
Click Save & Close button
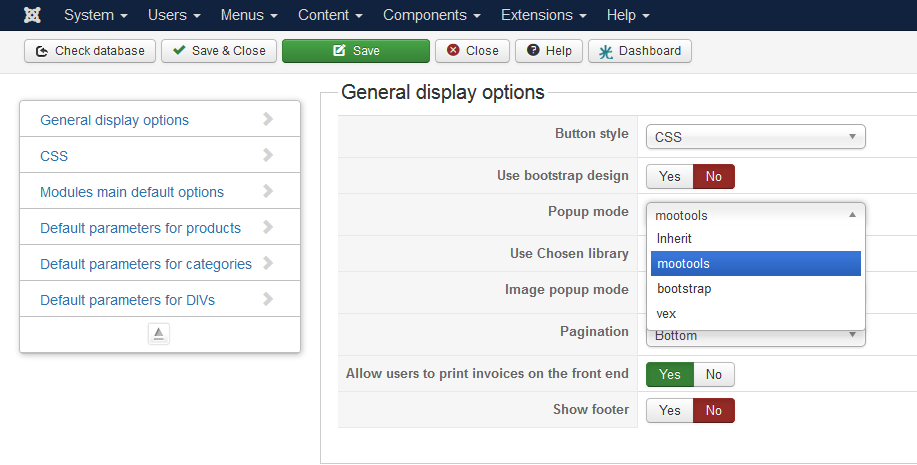pos(219,51)
